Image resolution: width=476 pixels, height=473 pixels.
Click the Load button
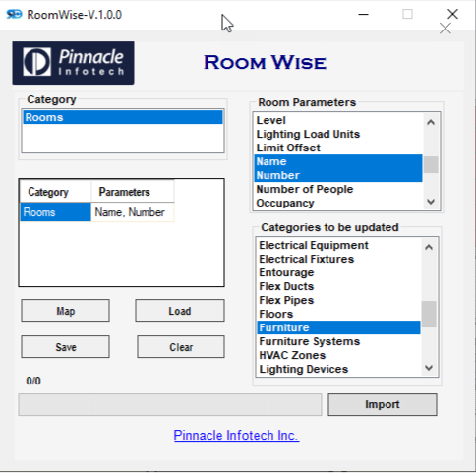pos(180,311)
